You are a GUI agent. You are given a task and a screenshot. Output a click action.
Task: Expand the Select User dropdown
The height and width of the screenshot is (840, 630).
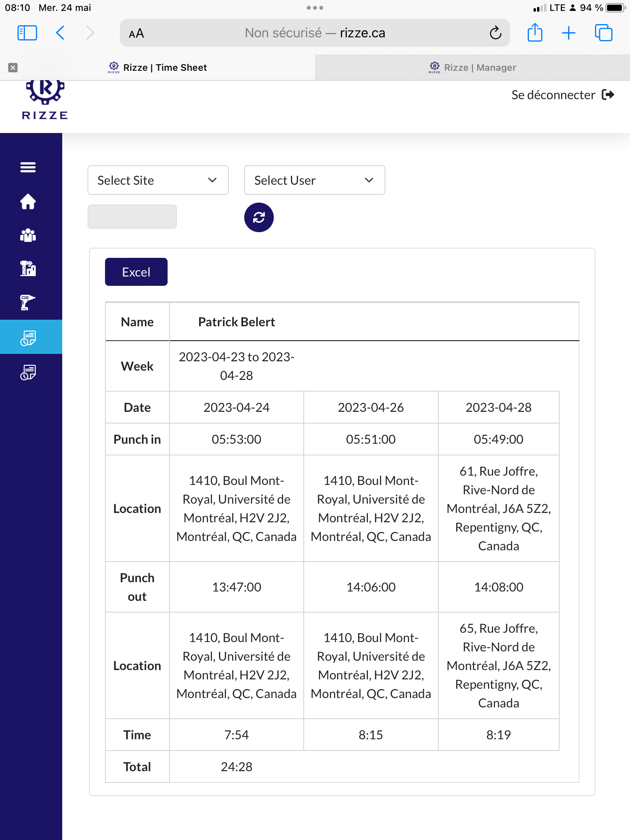click(314, 180)
